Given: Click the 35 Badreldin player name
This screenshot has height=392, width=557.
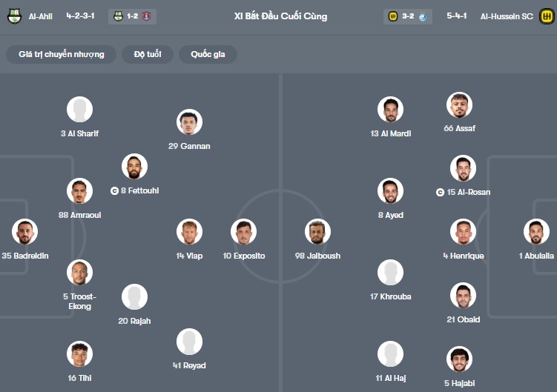Looking at the screenshot, I should click(25, 256).
